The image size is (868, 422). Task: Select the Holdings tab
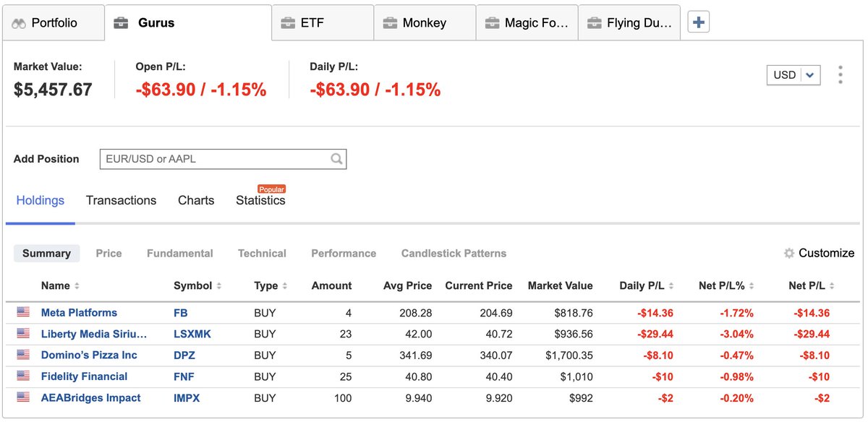41,201
